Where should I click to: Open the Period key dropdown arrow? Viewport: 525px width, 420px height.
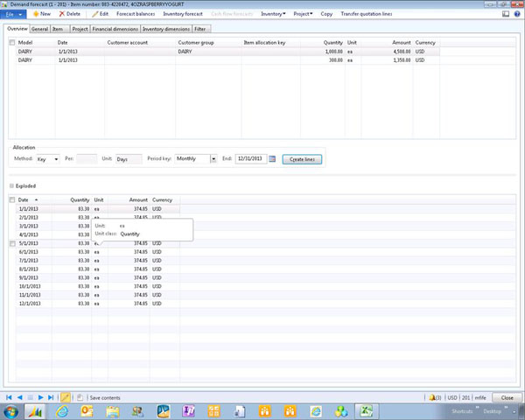pyautogui.click(x=213, y=159)
